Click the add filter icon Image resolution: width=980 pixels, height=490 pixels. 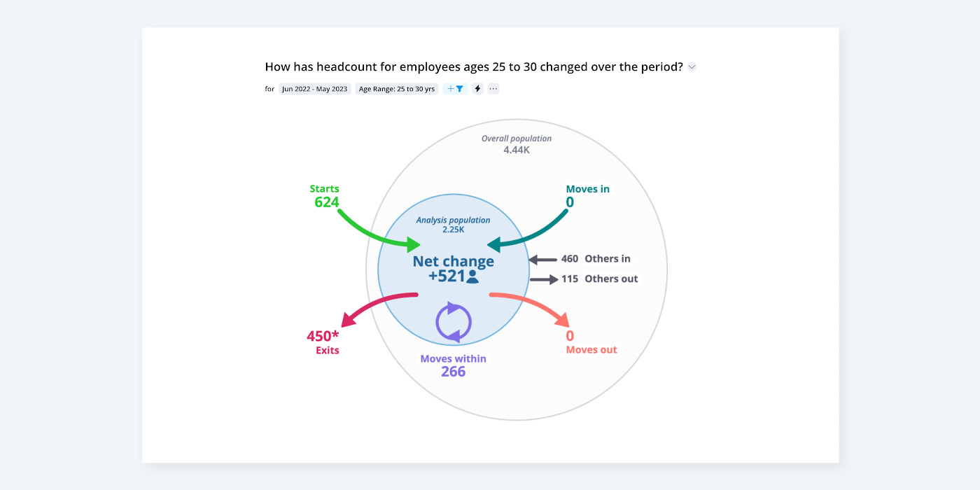[455, 89]
